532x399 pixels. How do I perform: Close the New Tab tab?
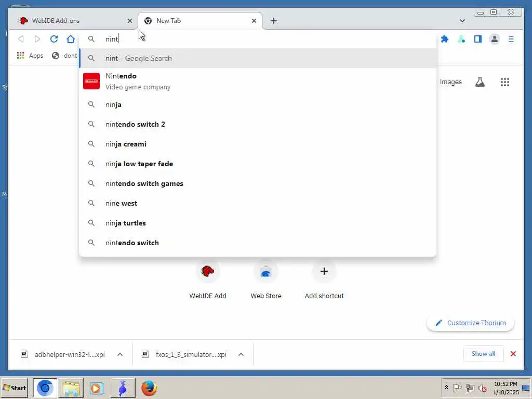[254, 21]
